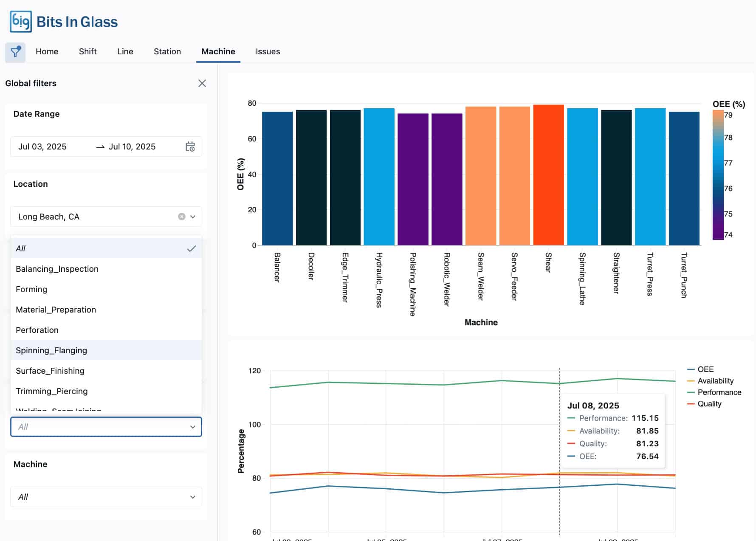Expand the Location dropdown chevron

pyautogui.click(x=193, y=217)
